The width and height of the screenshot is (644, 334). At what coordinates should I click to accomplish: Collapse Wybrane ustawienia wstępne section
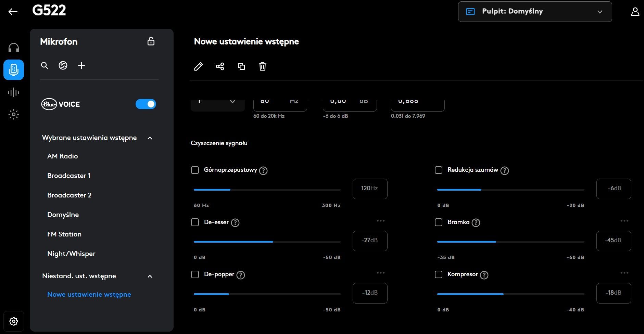150,138
